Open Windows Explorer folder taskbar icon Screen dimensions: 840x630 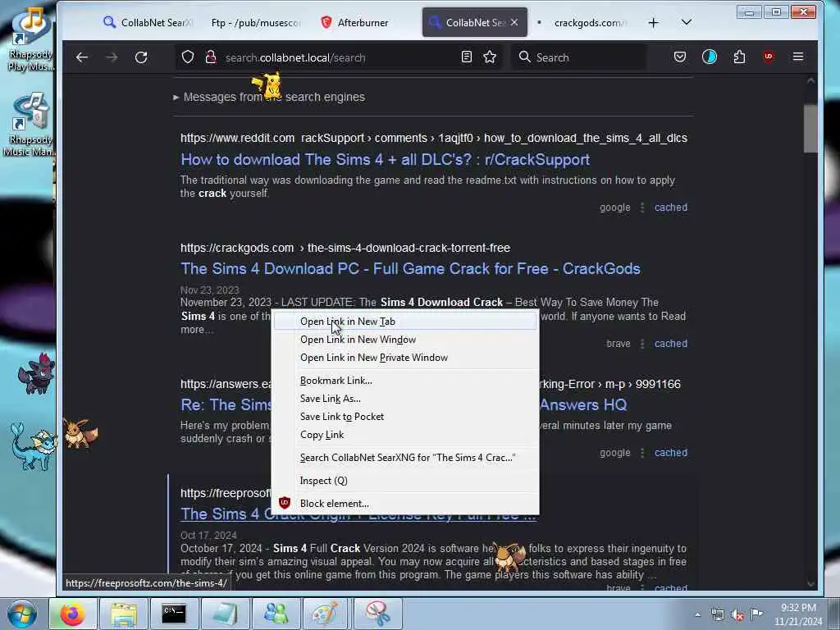coord(124,614)
